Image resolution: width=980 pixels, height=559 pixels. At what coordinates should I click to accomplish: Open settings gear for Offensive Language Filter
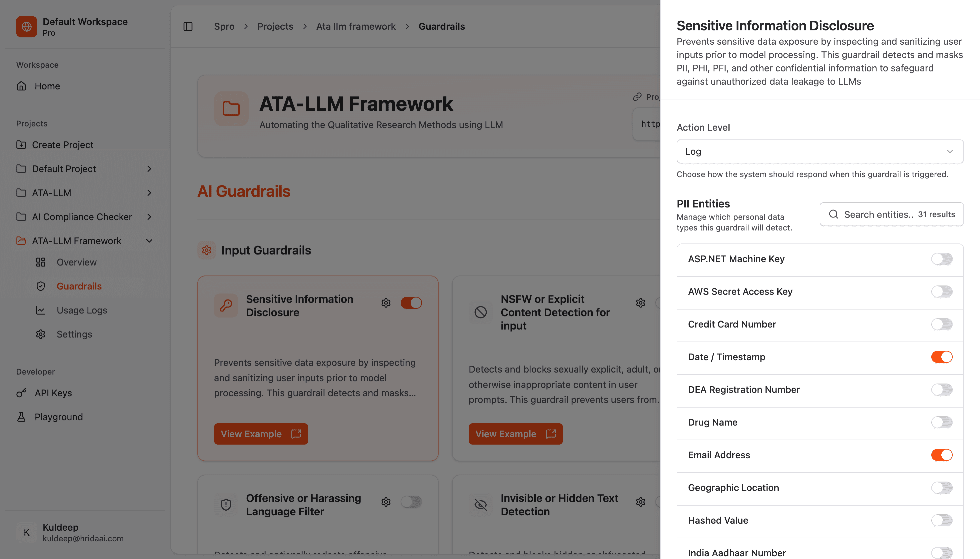click(x=386, y=502)
